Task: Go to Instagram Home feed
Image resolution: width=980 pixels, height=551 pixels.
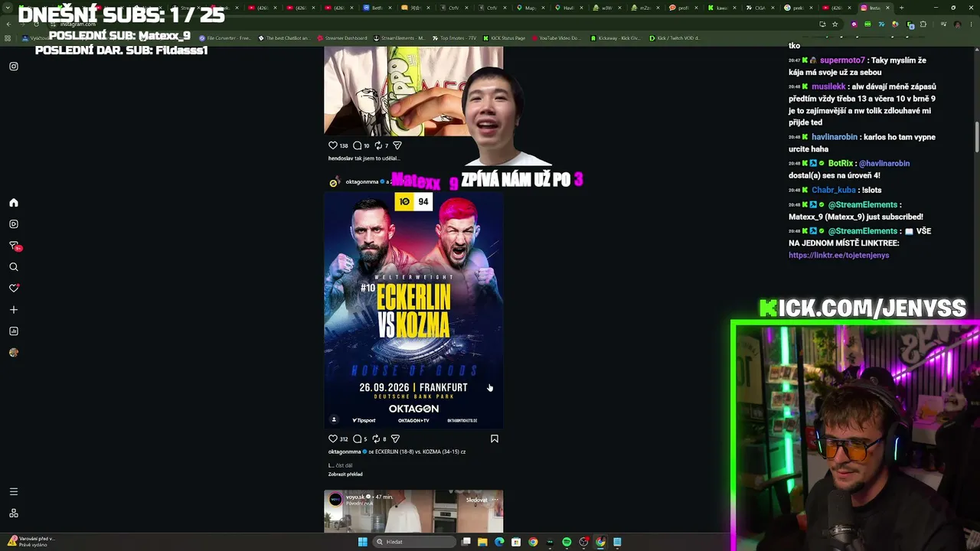Action: pos(14,203)
